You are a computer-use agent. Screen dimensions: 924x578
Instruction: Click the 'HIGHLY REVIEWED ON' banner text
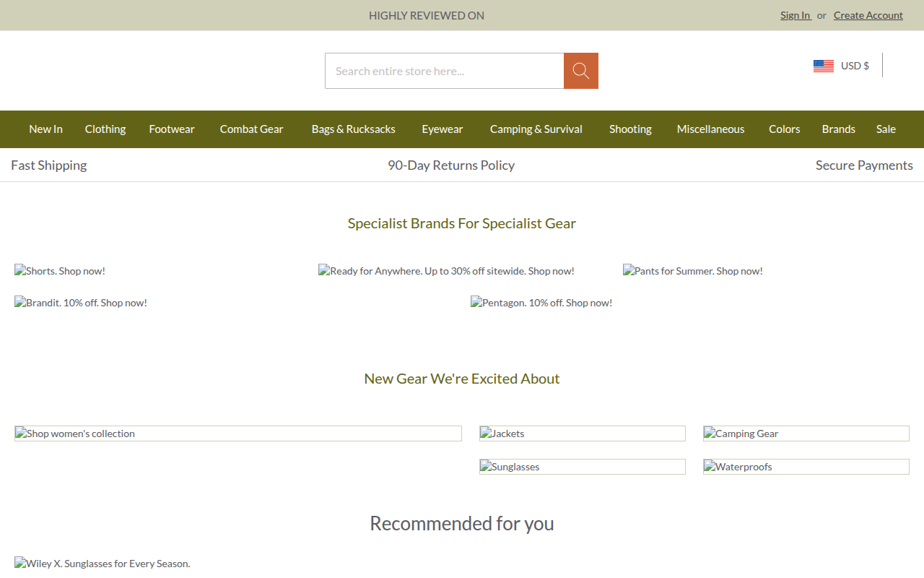427,15
